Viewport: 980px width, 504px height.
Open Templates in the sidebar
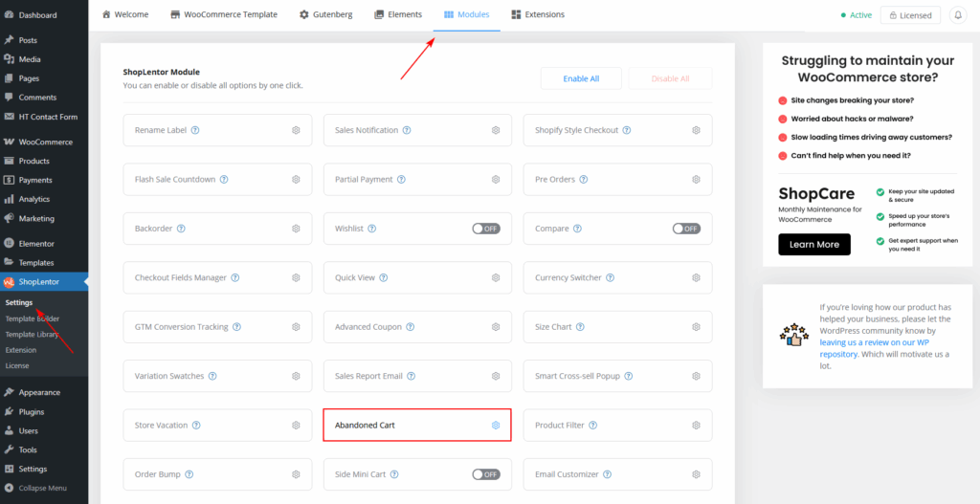click(44, 263)
